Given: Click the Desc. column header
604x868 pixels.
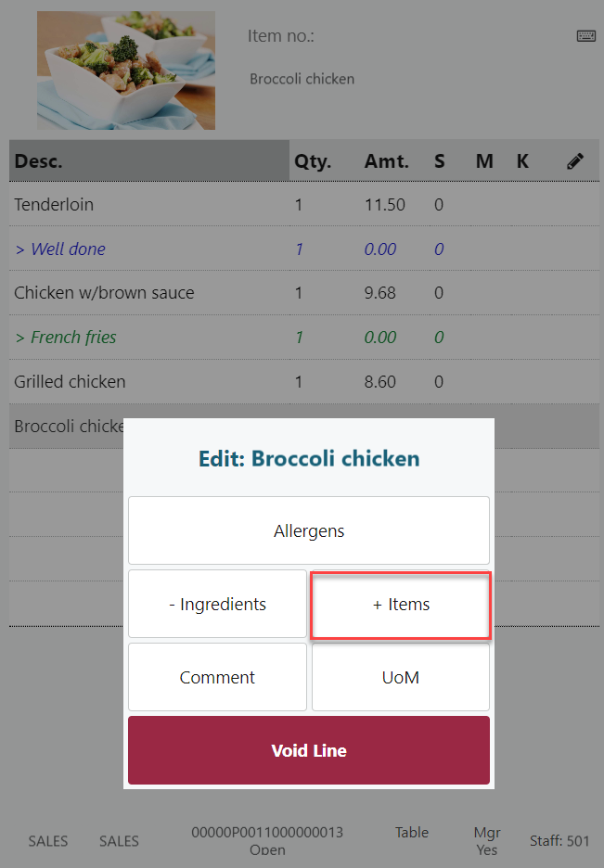Looking at the screenshot, I should (x=38, y=161).
